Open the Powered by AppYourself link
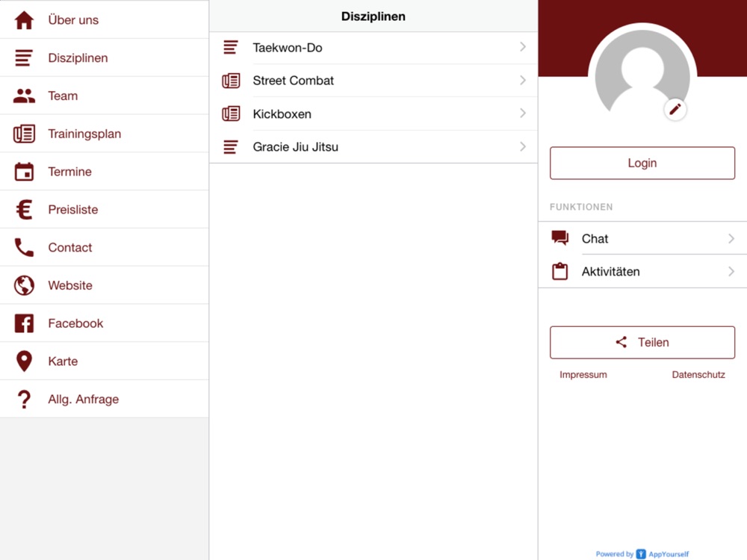 642,554
